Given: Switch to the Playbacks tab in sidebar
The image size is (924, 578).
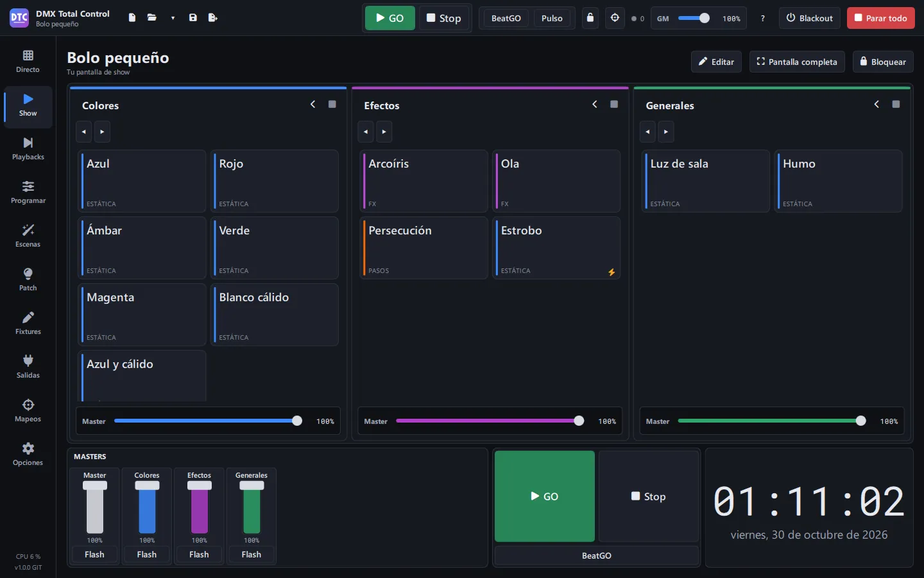Looking at the screenshot, I should click(28, 148).
